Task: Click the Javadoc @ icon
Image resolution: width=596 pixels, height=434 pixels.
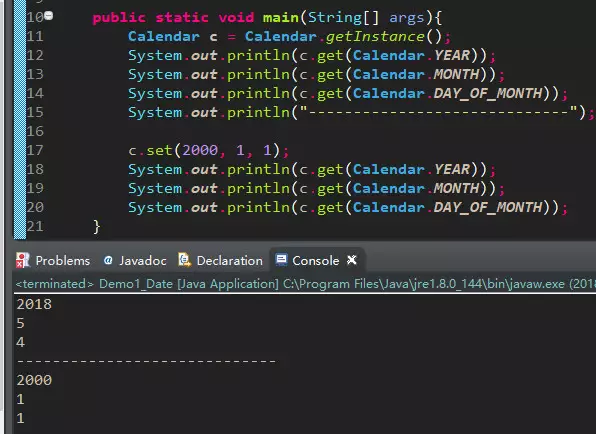Action: click(108, 260)
